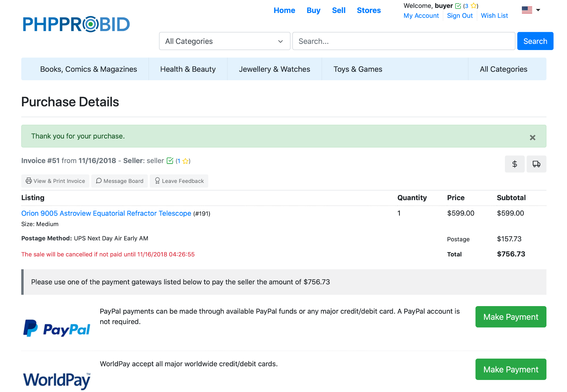Click the PHPProBid logo
This screenshot has height=392, width=567.
(76, 24)
